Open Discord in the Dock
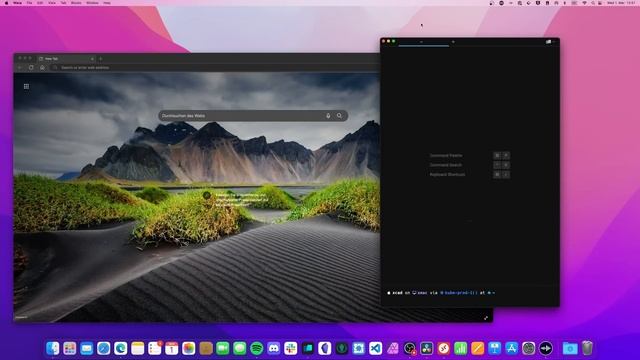This screenshot has width=640, height=360. pos(274,348)
